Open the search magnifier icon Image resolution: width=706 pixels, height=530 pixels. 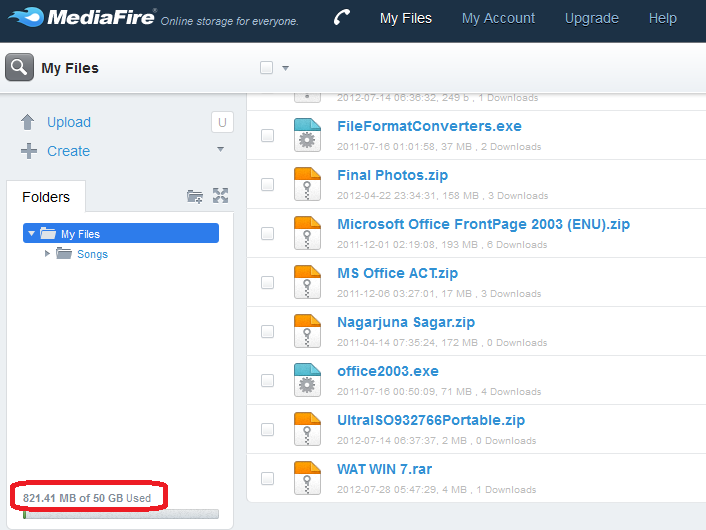pyautogui.click(x=19, y=67)
